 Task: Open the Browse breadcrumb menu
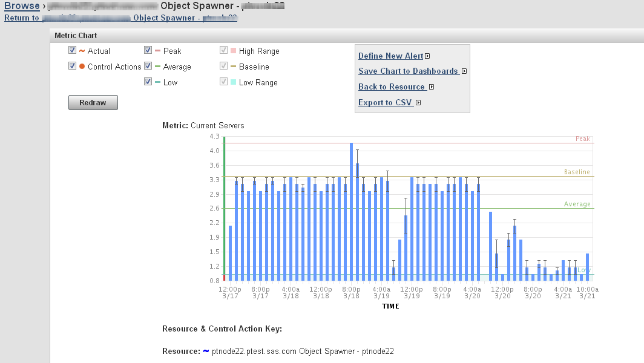point(22,5)
